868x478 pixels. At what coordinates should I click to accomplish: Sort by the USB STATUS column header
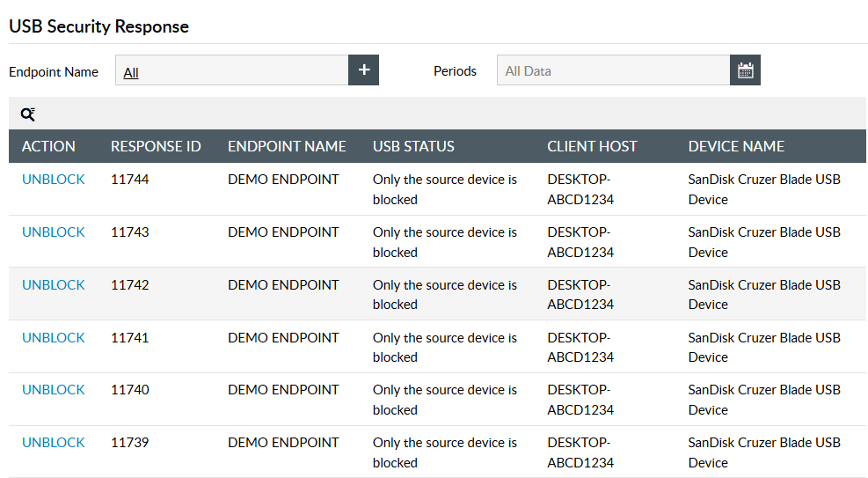[x=413, y=146]
